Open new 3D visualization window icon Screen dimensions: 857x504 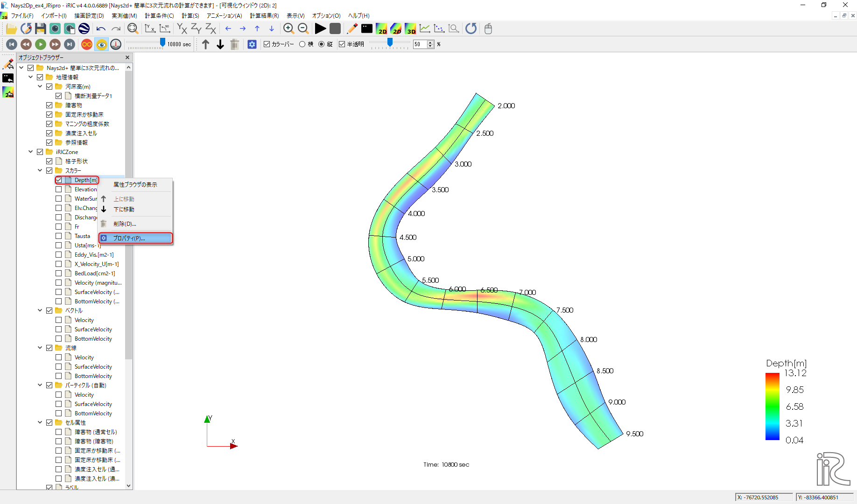click(x=410, y=29)
